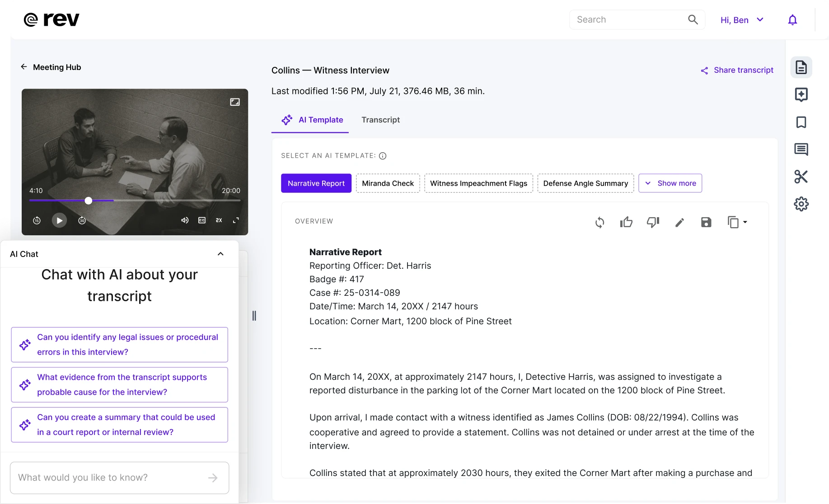Give the AI overview a thumbs up
Image resolution: width=829 pixels, height=504 pixels.
[x=626, y=222]
